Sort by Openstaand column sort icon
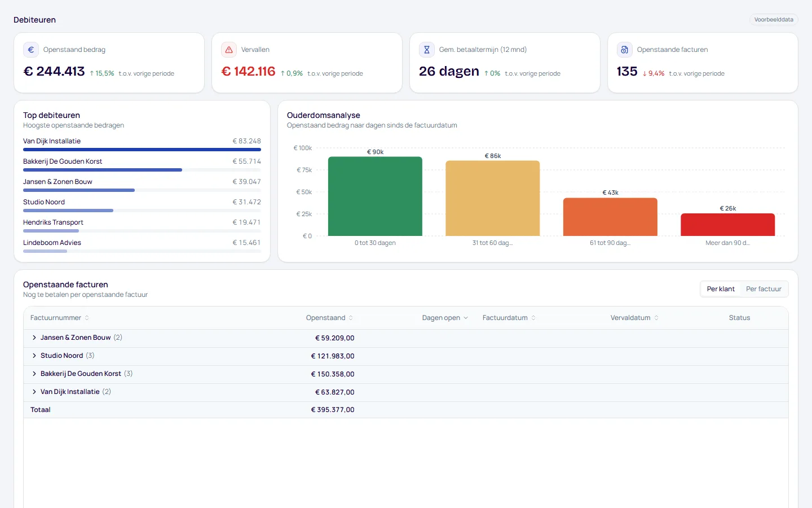 click(351, 318)
